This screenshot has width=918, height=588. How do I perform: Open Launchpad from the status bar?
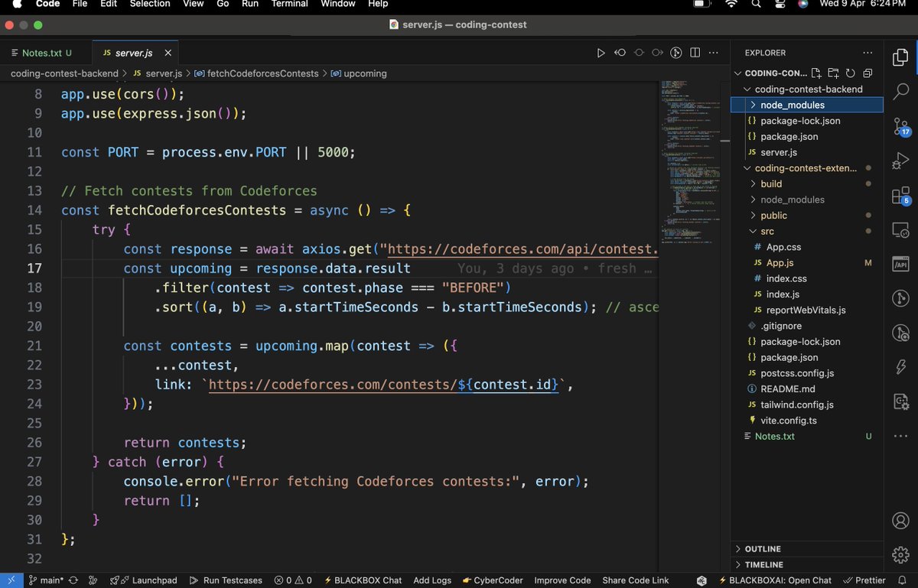click(144, 580)
